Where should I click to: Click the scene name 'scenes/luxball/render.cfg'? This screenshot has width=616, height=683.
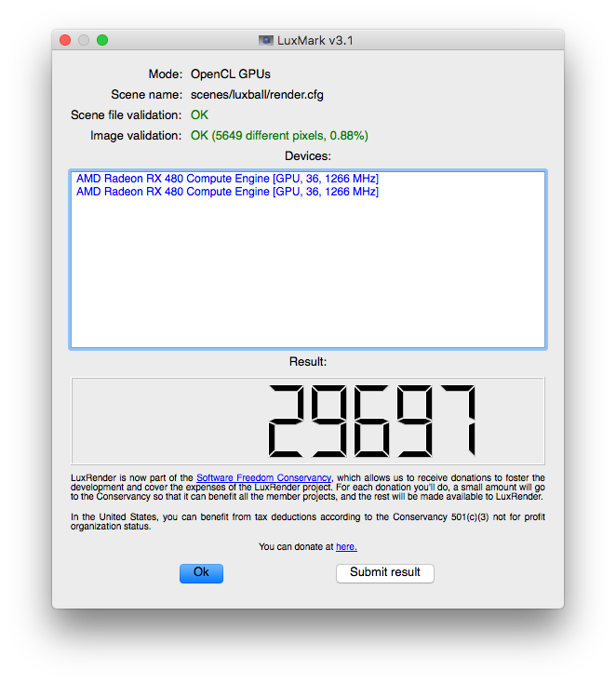coord(257,95)
